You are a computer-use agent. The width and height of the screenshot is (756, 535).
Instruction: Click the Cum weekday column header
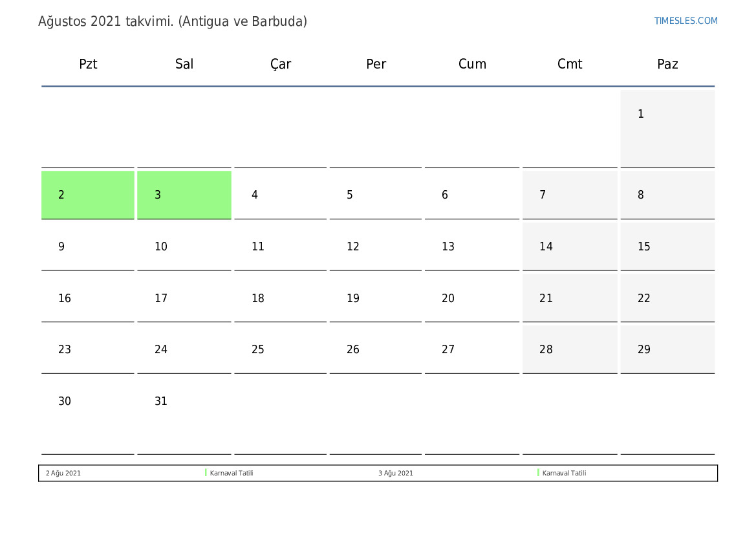472,64
